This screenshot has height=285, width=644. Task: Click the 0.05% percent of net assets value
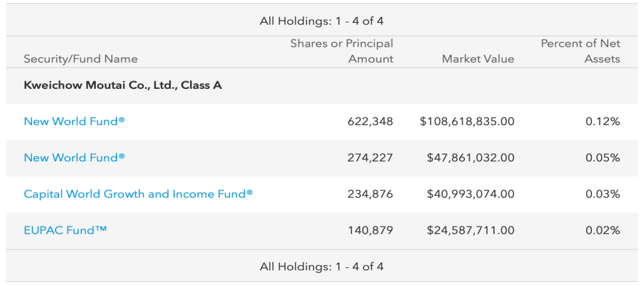603,157
